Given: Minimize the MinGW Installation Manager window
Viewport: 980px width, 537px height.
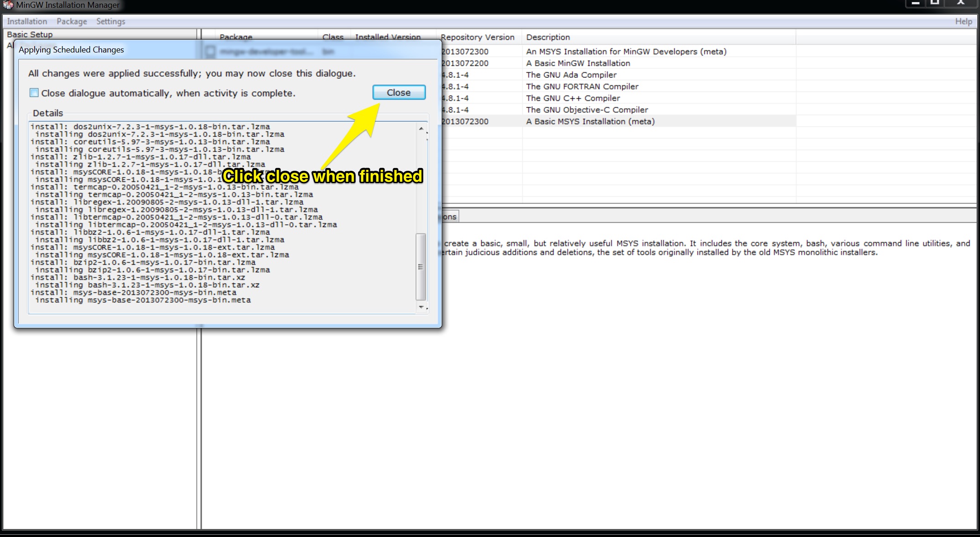Looking at the screenshot, I should [x=915, y=3].
